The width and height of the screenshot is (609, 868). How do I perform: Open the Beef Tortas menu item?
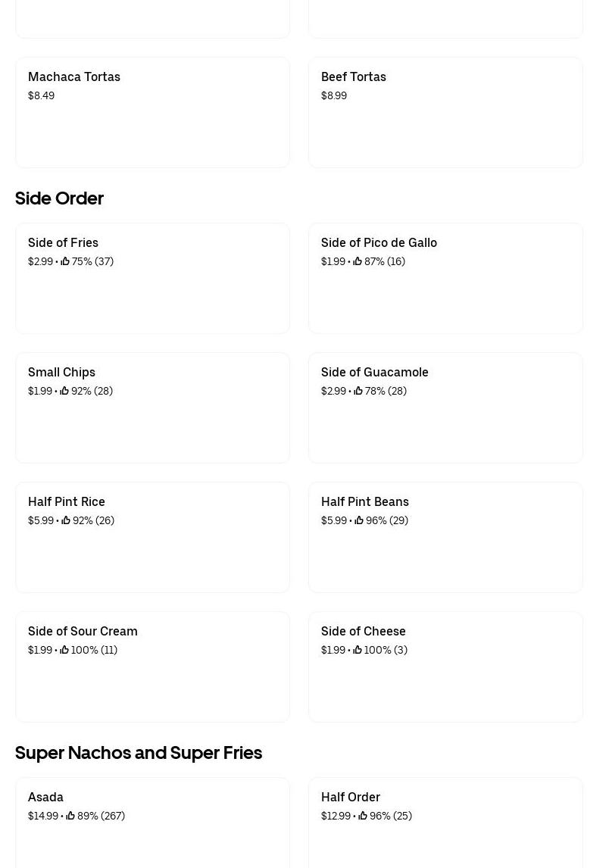click(353, 76)
